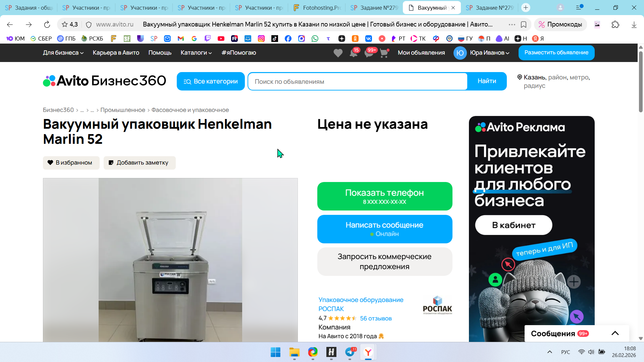Open the shopping cart icon
Image resolution: width=644 pixels, height=362 pixels.
(x=384, y=53)
